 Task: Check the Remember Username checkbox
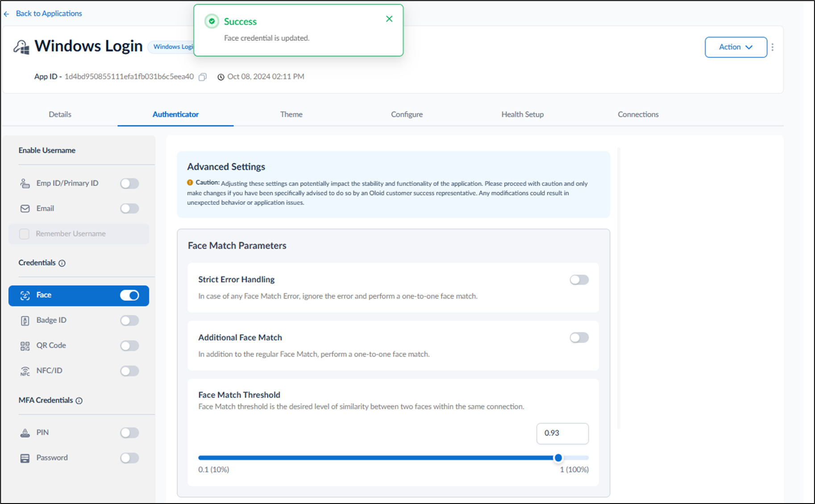point(25,234)
